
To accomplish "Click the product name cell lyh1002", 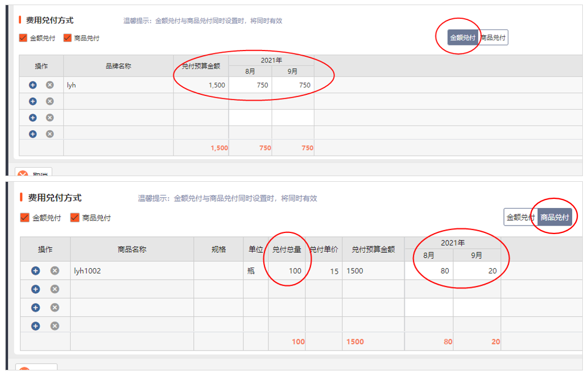I will click(x=131, y=271).
